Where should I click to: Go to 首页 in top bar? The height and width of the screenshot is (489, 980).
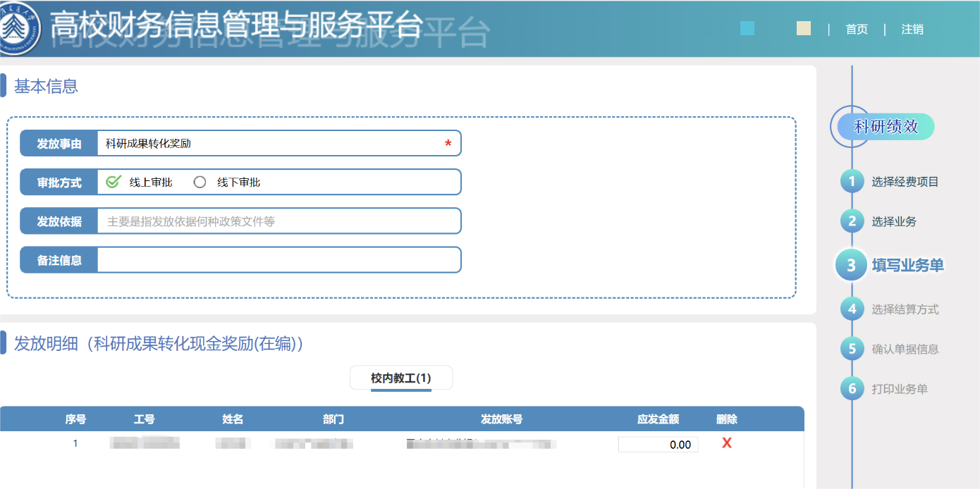click(857, 29)
